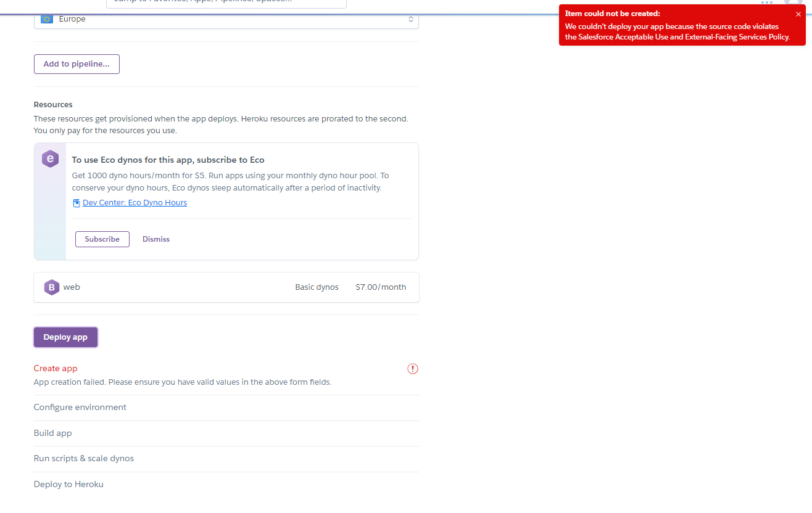The image size is (812, 513).
Task: Dismiss the error notification via its X icon
Action: (x=800, y=14)
